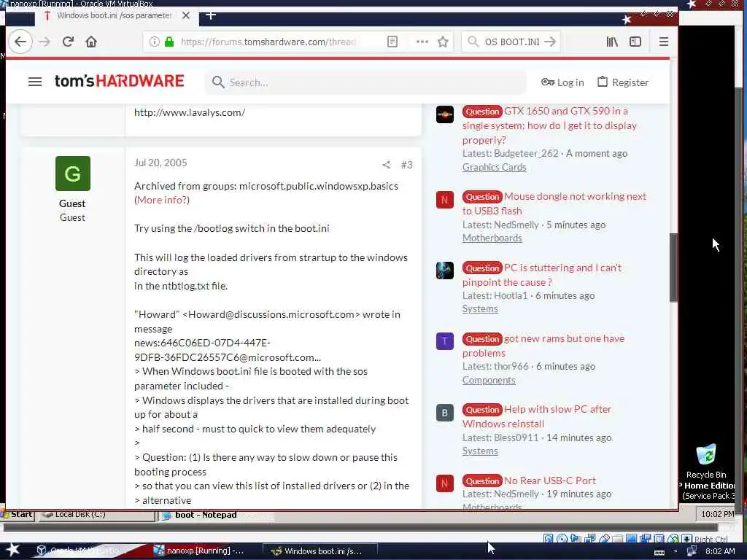747x560 pixels.
Task: Click Log in
Action: click(x=562, y=82)
